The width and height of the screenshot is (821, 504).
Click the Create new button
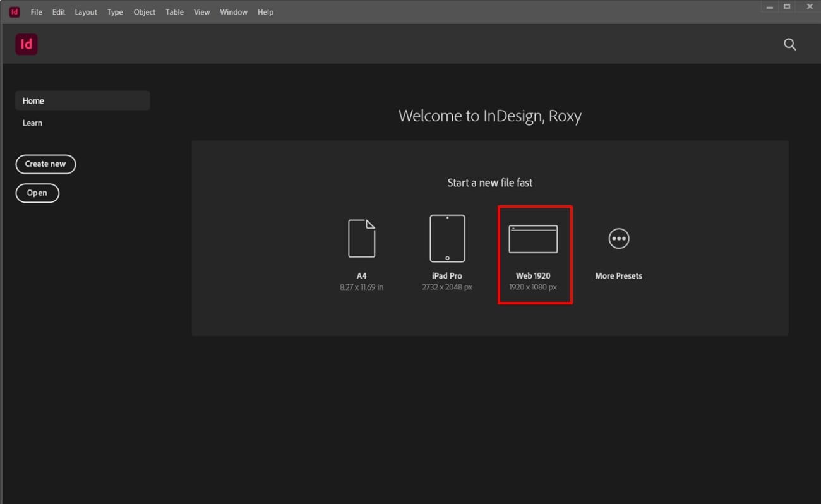[45, 164]
